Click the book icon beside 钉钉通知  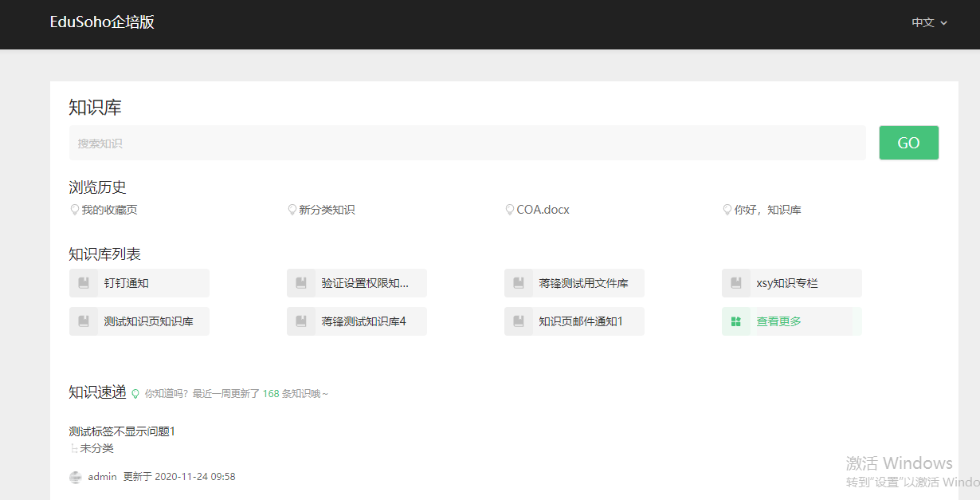pyautogui.click(x=84, y=283)
